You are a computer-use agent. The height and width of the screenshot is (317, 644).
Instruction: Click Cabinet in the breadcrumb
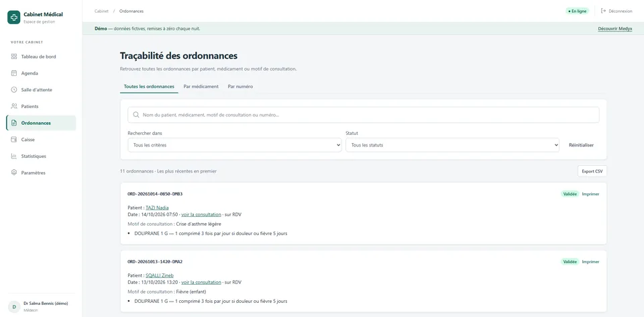(101, 11)
